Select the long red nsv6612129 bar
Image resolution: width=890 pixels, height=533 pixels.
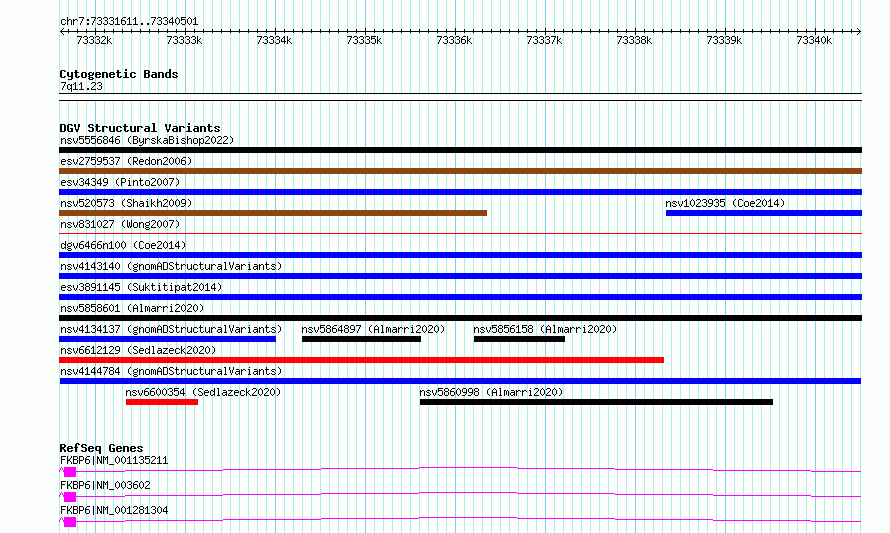tap(362, 360)
